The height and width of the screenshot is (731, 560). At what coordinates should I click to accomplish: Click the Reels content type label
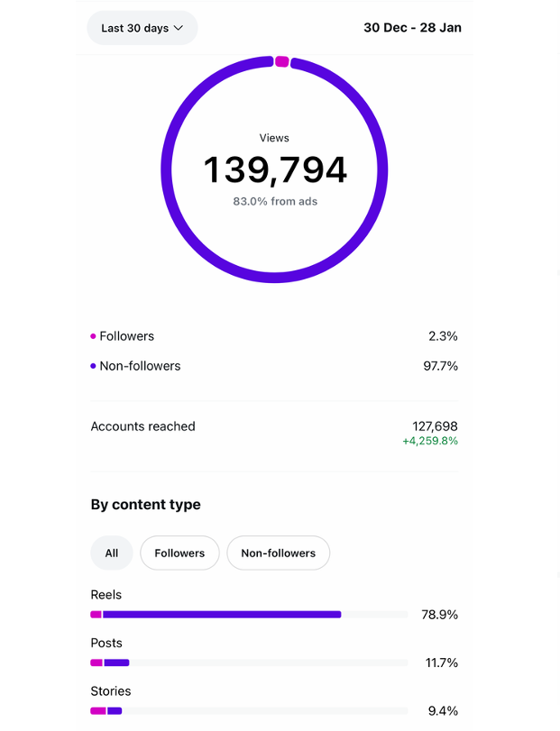pos(106,595)
